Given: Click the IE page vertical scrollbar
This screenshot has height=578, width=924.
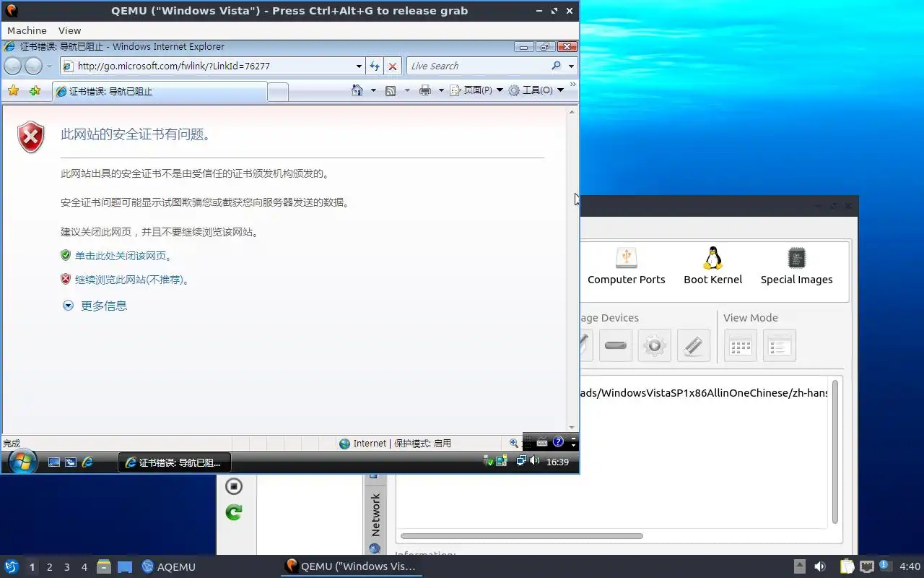Looking at the screenshot, I should coord(572,269).
